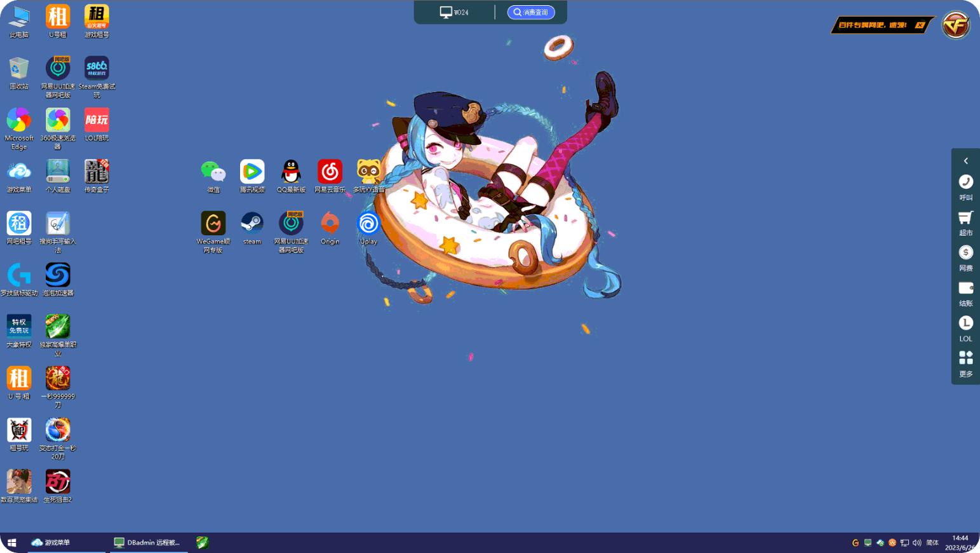The image size is (980, 553).
Task: Open the 游戏租号 desktop shortcut
Action: (97, 22)
